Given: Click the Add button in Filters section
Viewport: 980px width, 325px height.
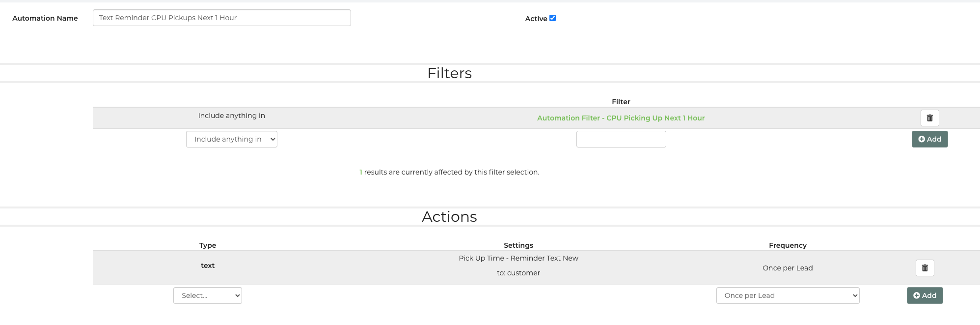Looking at the screenshot, I should [x=929, y=139].
